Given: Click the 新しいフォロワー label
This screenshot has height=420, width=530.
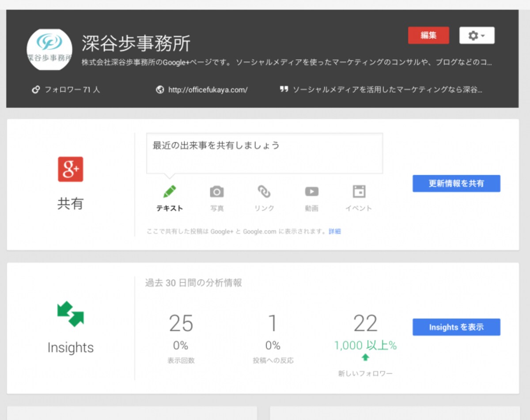Looking at the screenshot, I should [x=365, y=374].
